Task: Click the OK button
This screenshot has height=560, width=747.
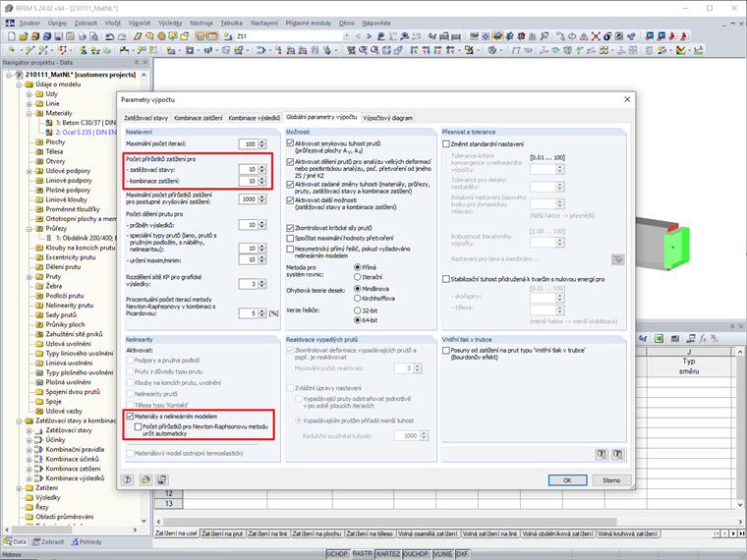Action: [x=567, y=480]
